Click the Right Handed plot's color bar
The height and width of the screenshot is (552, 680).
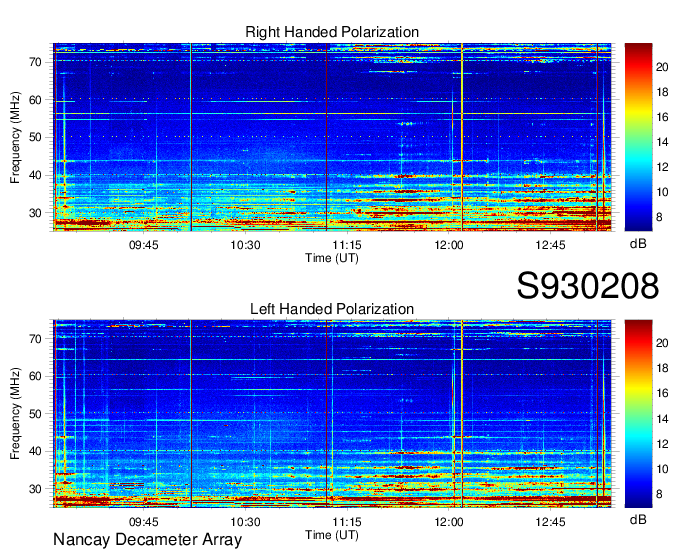[638, 137]
